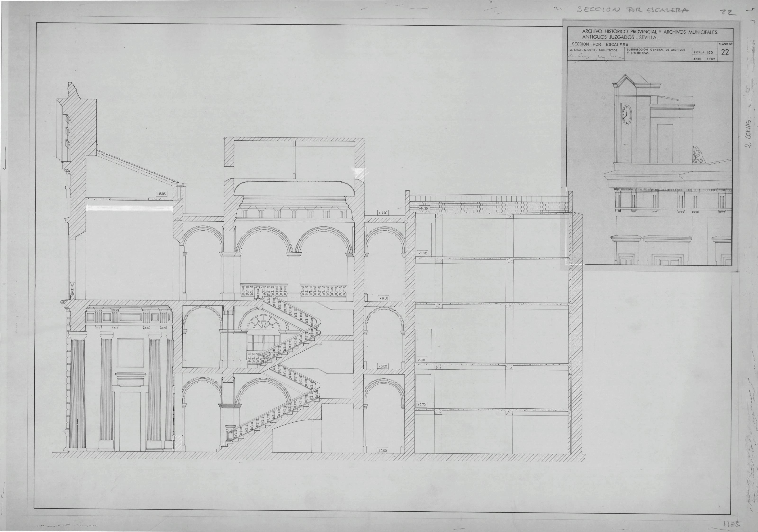The width and height of the screenshot is (758, 532).
Task: Click the ±0.00 ground level label
Action: coord(383,450)
